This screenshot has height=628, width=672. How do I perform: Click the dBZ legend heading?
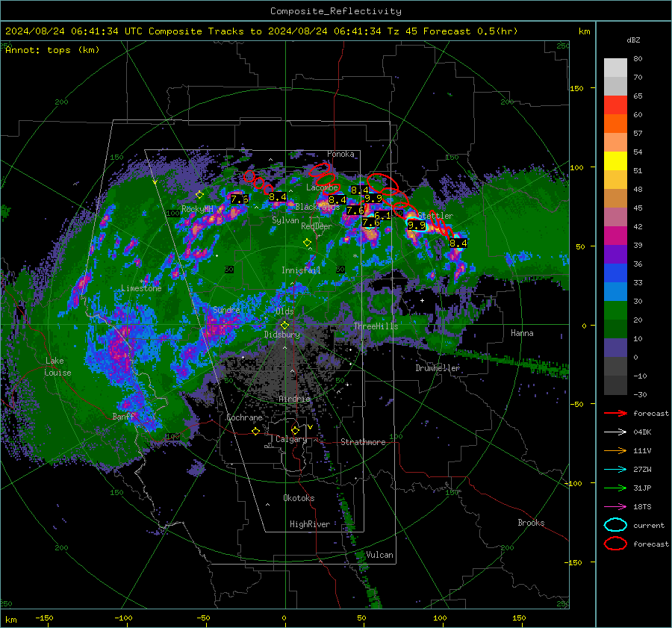[633, 40]
